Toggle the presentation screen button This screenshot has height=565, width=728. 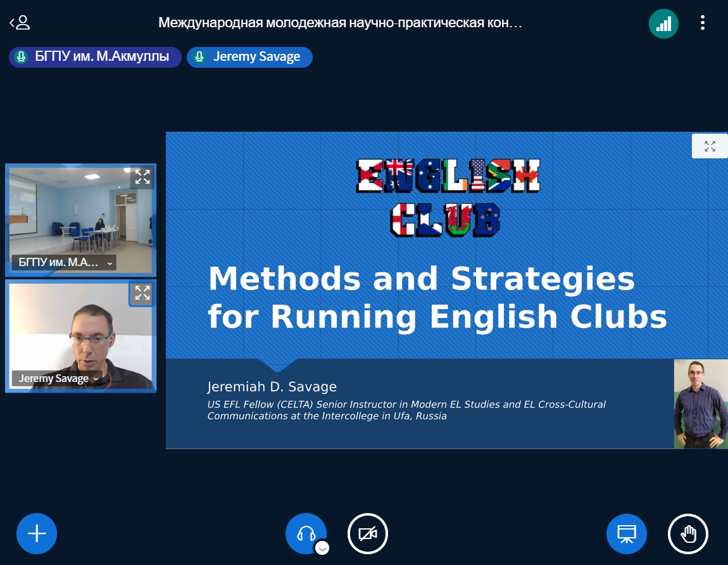coord(627,534)
